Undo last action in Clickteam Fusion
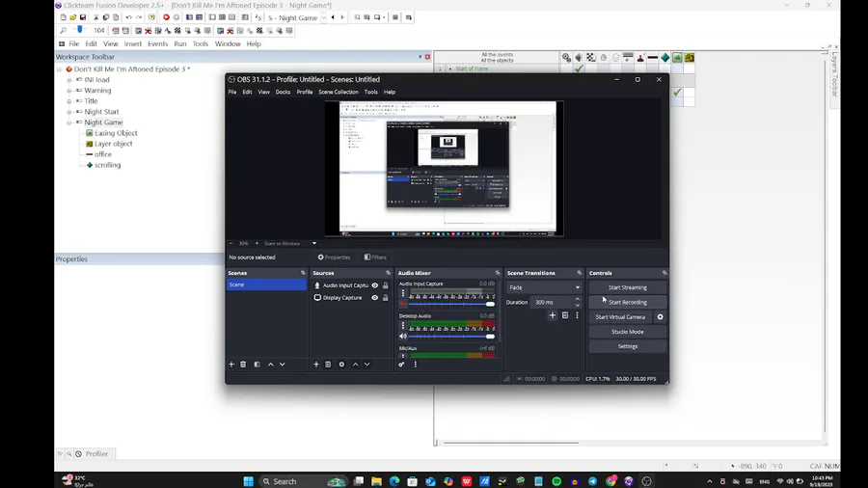868x488 pixels. coord(128,17)
